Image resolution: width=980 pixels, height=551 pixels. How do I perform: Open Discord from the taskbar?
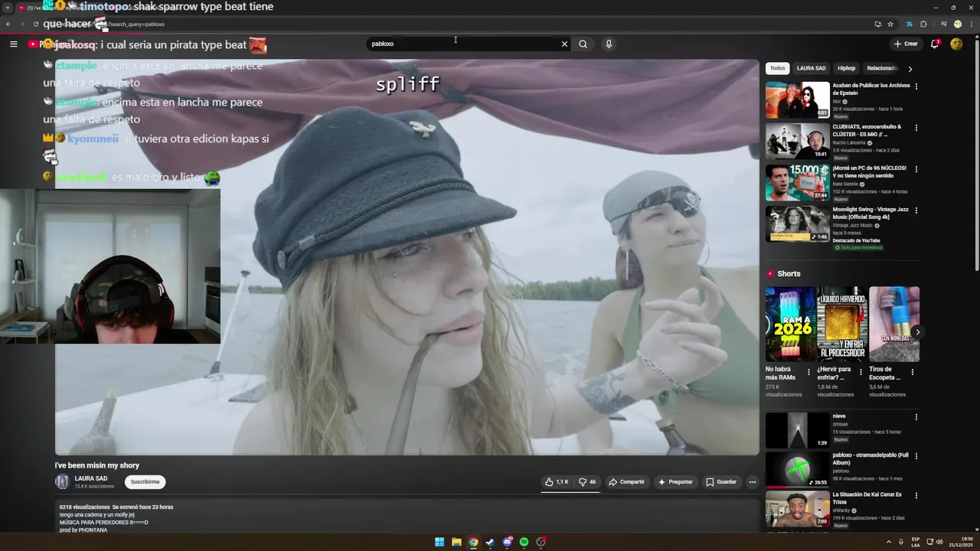507,542
